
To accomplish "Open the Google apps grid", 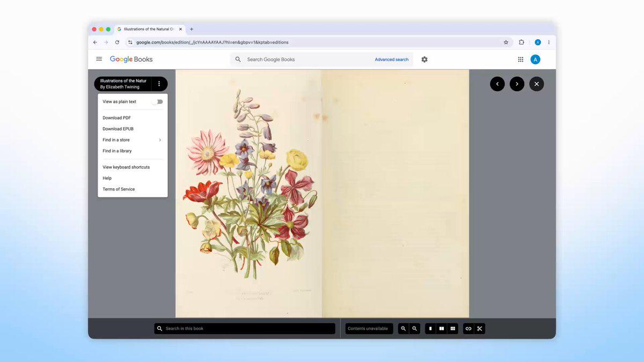I will click(521, 60).
